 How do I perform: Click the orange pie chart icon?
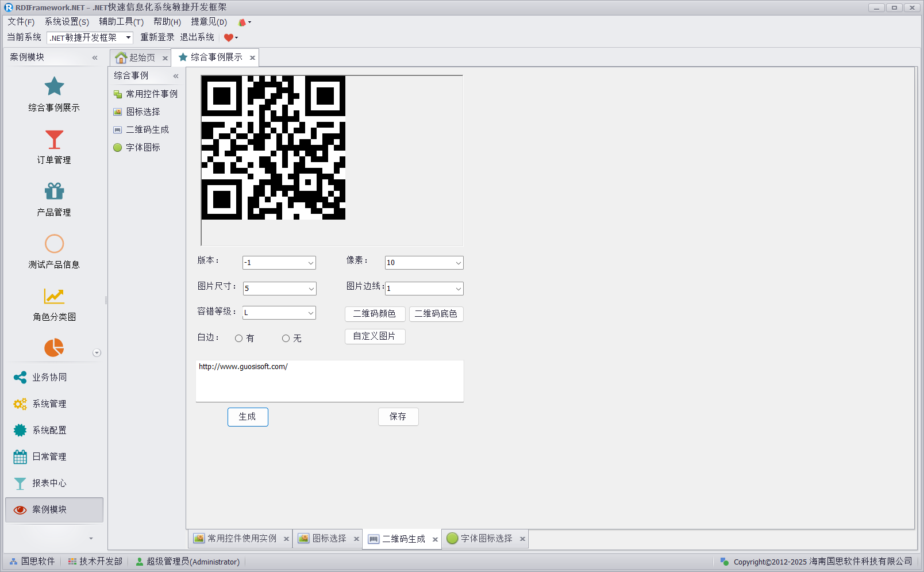tap(54, 348)
